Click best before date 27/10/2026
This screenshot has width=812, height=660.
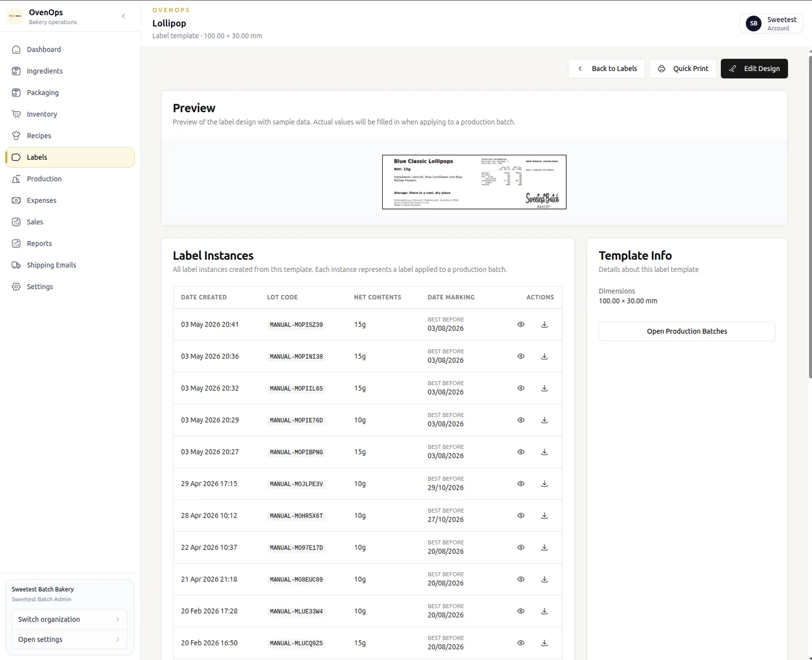pos(446,519)
